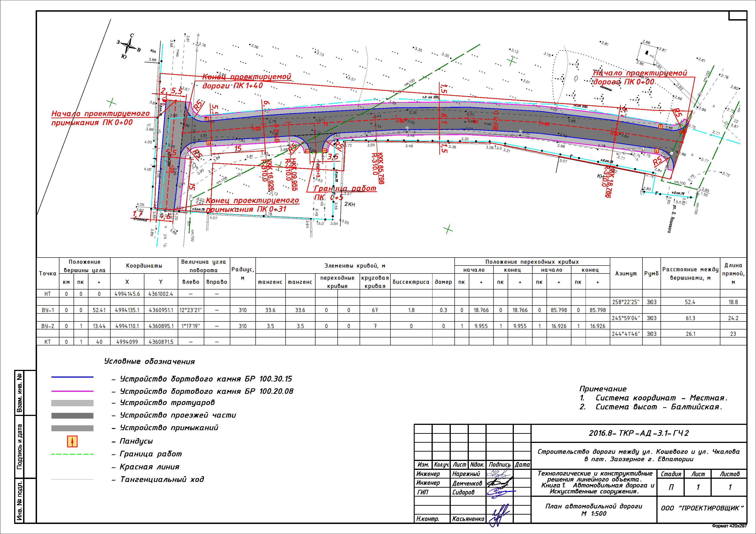This screenshot has height=534, width=756.
Task: Click the X coordinate cell 4994145.6
Action: point(127,294)
